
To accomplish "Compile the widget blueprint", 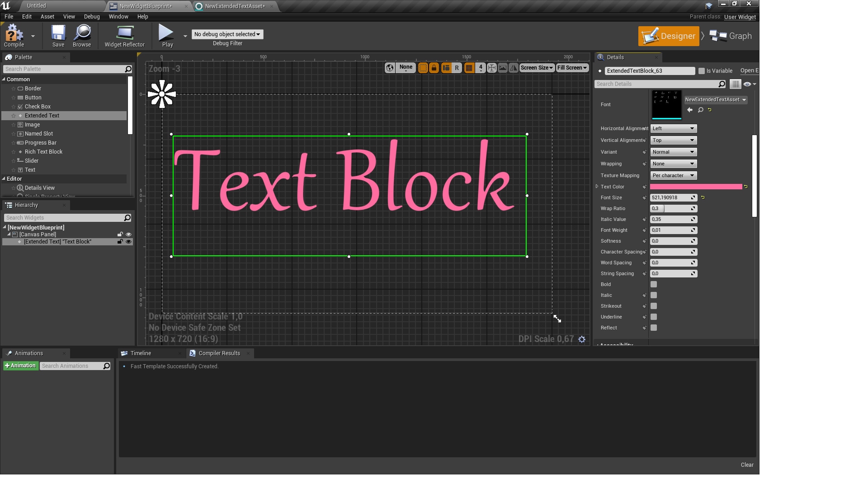I will 14,36.
